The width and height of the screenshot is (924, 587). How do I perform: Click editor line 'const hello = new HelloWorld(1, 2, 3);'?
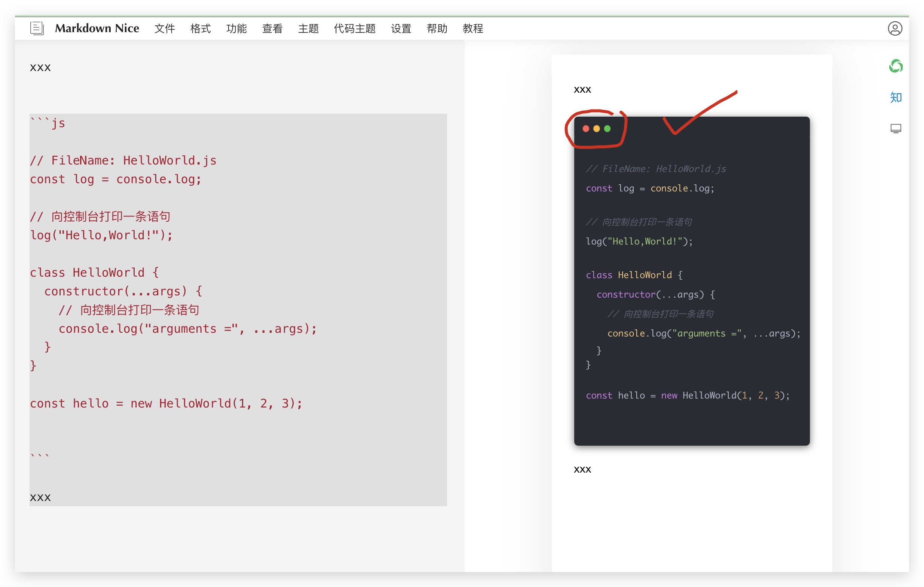166,403
